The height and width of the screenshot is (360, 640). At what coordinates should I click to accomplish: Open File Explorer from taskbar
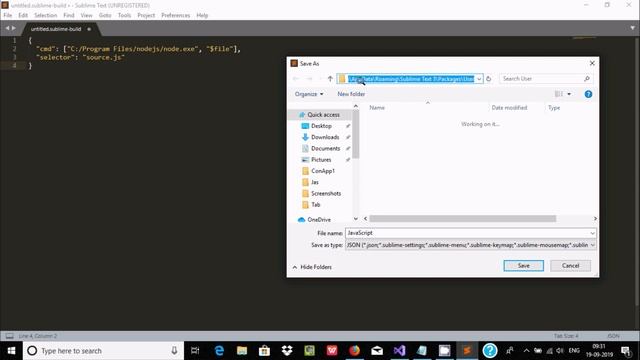[x=242, y=351]
